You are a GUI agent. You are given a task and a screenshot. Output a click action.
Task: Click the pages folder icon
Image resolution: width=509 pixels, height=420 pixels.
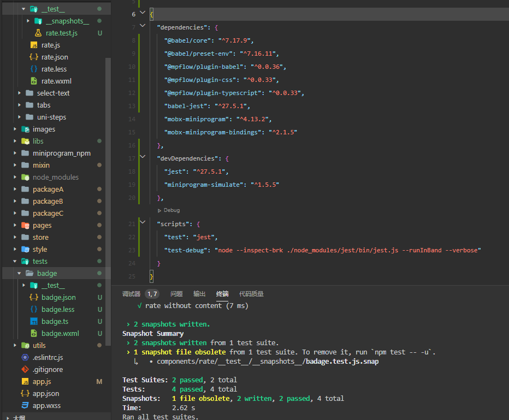point(25,225)
